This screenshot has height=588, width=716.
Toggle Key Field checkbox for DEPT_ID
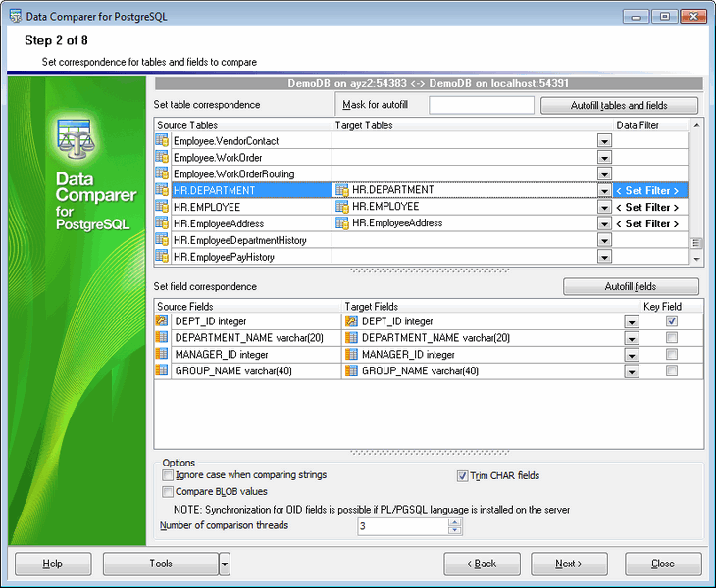(x=671, y=321)
